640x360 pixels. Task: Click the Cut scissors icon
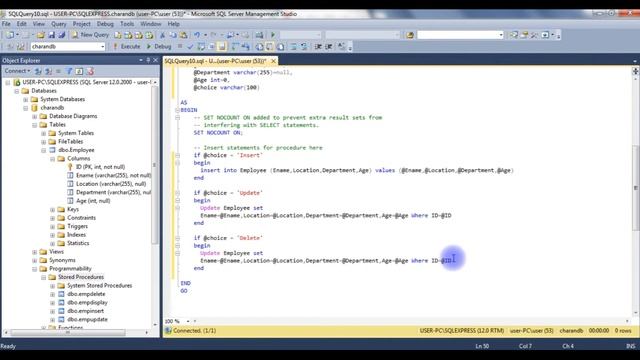162,35
